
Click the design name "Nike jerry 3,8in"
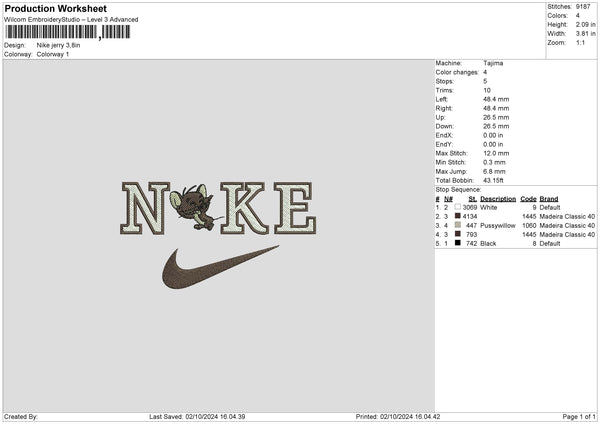tap(59, 45)
